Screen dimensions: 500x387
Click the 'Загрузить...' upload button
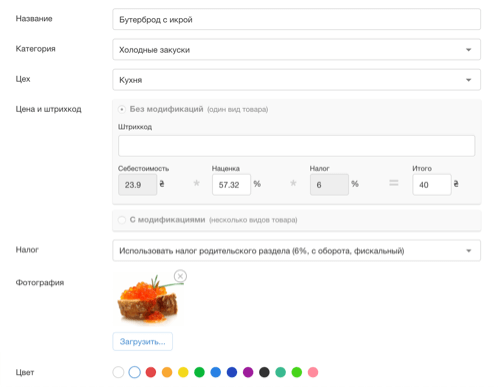click(x=143, y=341)
